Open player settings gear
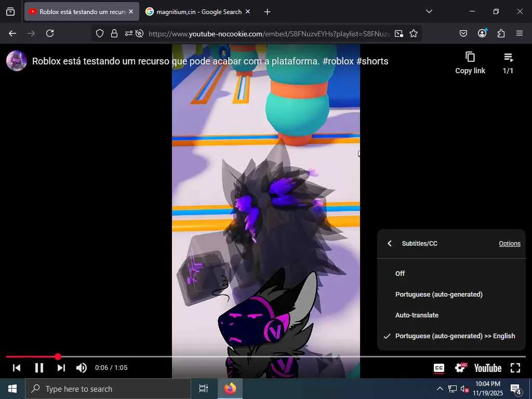The image size is (532, 399). coord(460,368)
